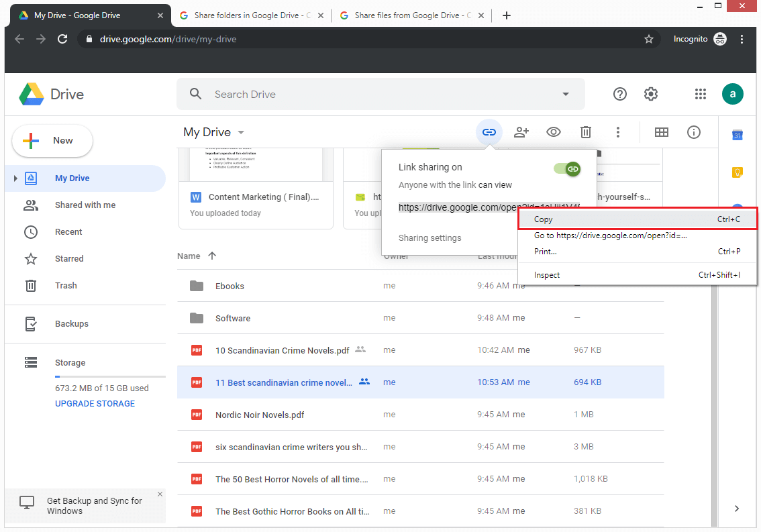The height and width of the screenshot is (532, 761).
Task: Select The Best Gothic Horror Books file
Action: 420,511
